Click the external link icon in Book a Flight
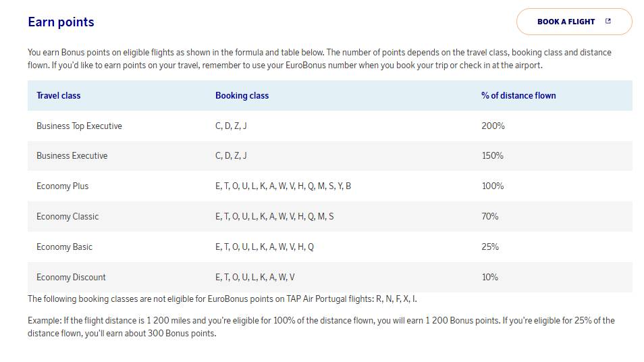 [x=608, y=22]
